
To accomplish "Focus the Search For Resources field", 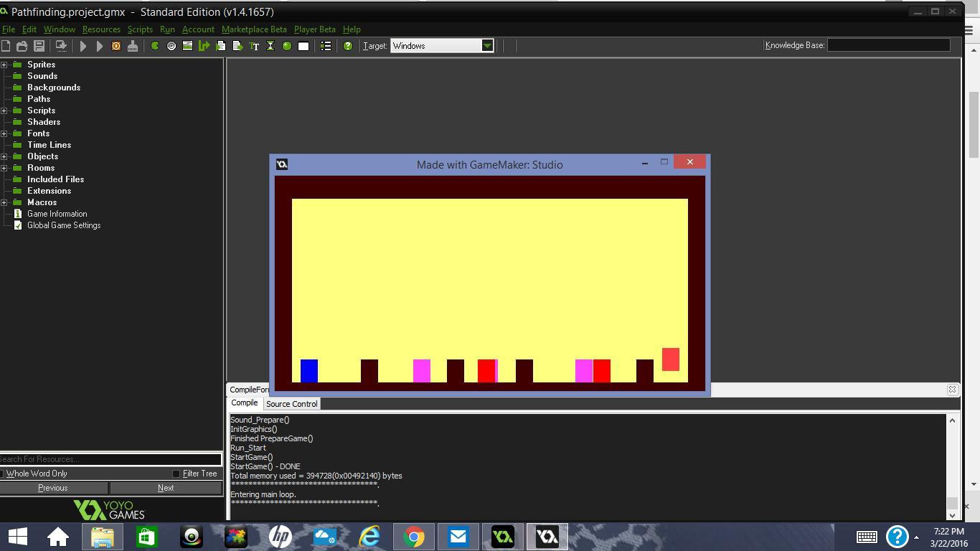I will (x=110, y=459).
